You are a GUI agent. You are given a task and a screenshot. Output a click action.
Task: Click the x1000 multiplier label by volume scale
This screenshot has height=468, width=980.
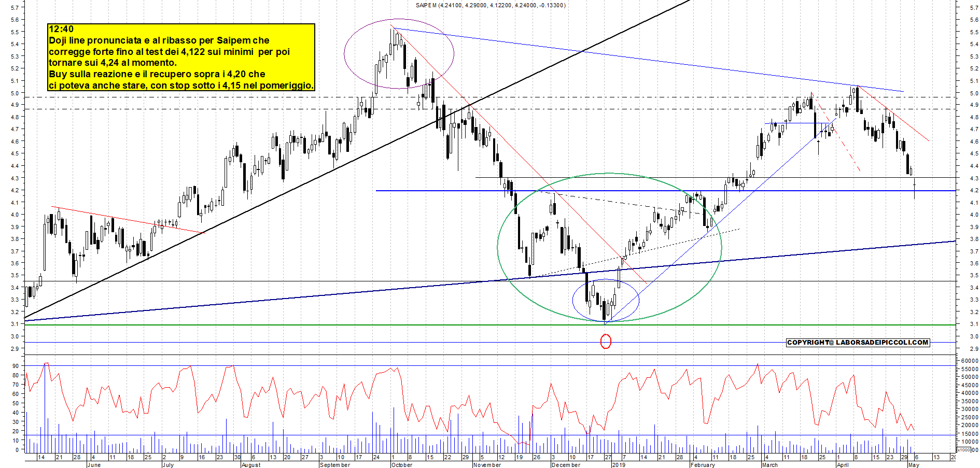click(x=964, y=450)
